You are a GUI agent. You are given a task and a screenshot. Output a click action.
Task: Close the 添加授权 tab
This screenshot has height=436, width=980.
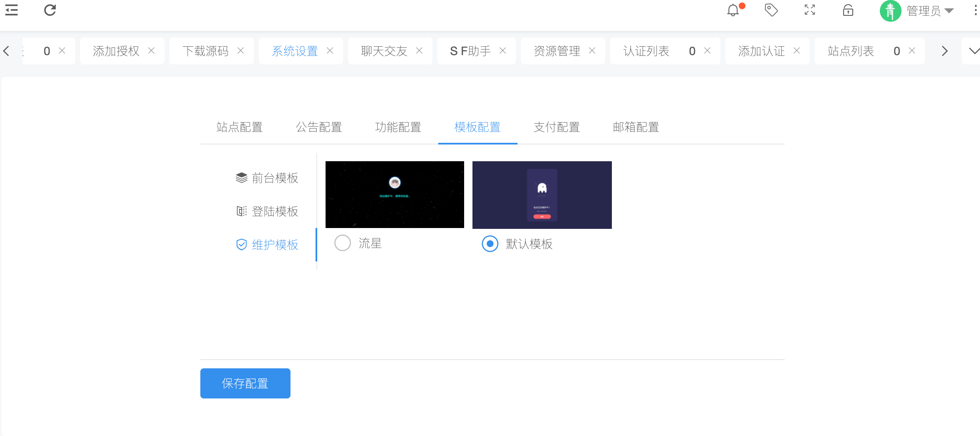(152, 51)
